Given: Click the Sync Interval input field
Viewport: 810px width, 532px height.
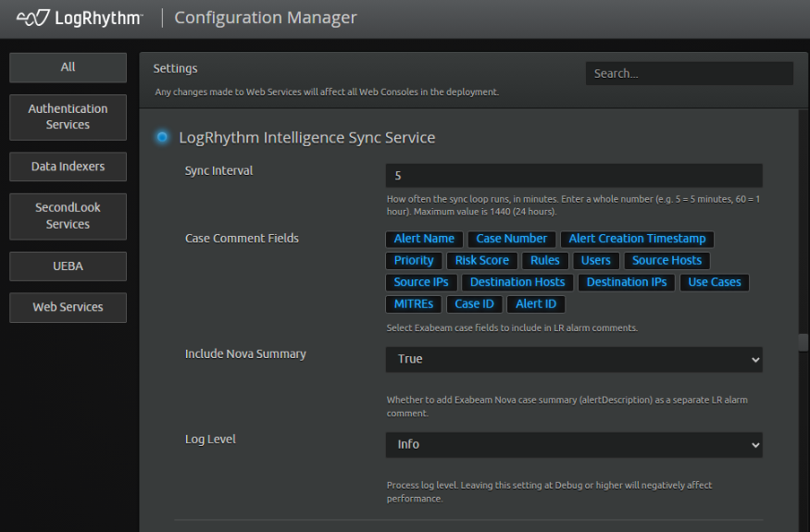Looking at the screenshot, I should point(574,176).
